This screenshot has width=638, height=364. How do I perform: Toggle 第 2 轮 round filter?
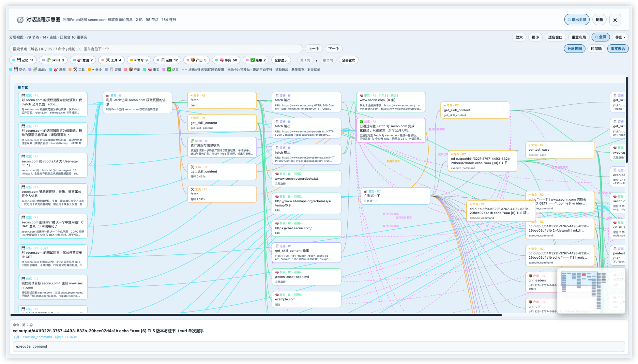click(328, 60)
